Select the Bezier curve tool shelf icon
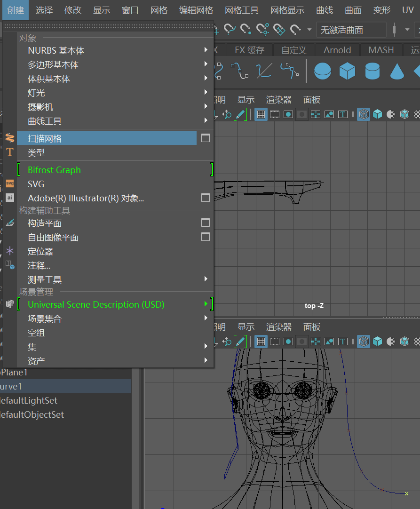 [x=239, y=71]
